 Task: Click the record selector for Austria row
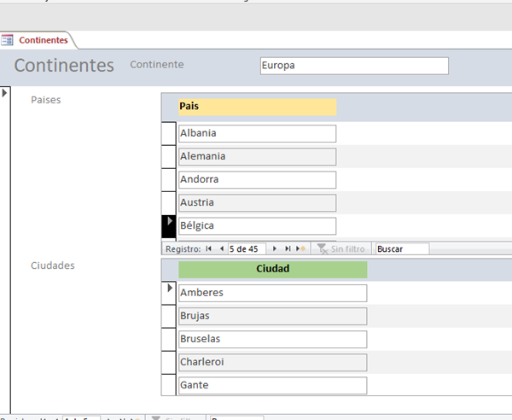coord(169,203)
